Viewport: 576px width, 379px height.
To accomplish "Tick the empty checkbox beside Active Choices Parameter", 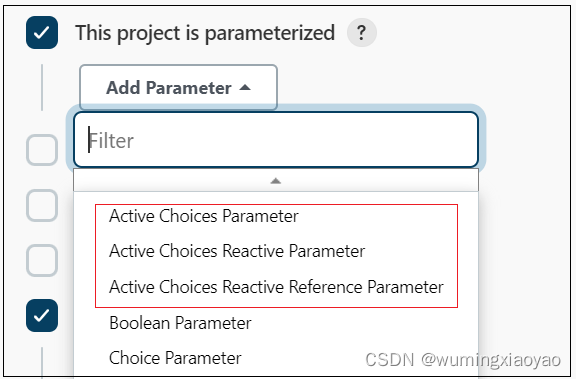I will click(42, 205).
